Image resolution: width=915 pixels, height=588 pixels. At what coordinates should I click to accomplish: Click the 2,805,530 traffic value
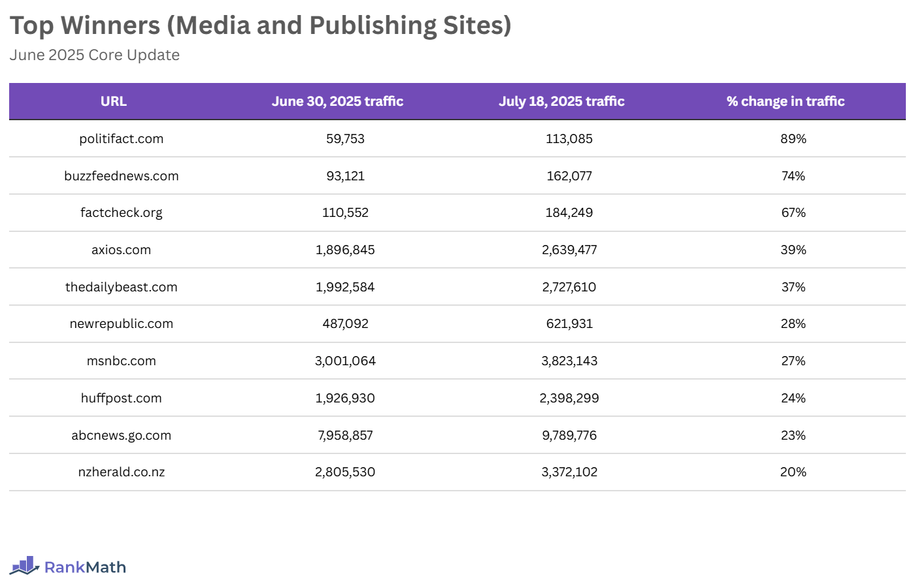[x=345, y=472]
